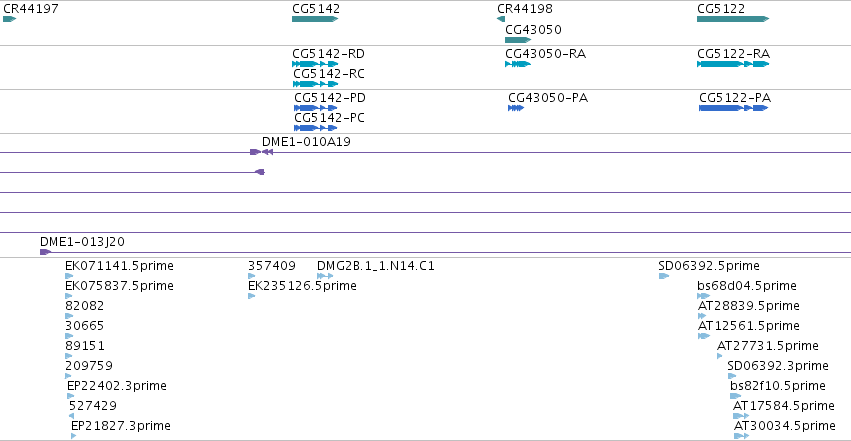Screen dimensions: 851x441
Task: Click the 82082 feature arrow
Action: (69, 316)
